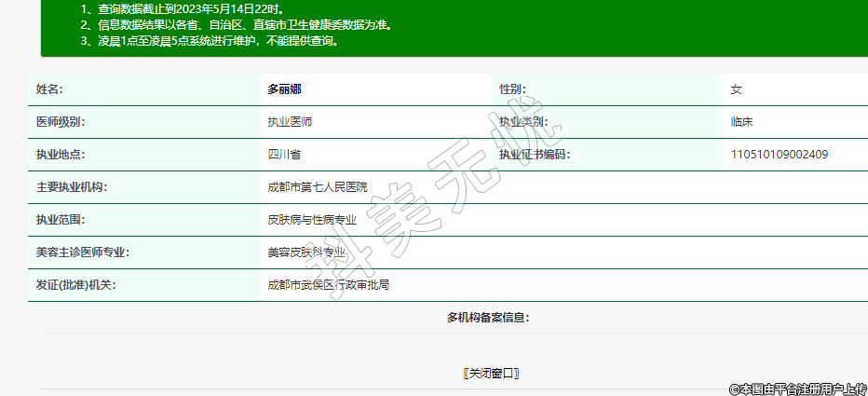Image resolution: width=868 pixels, height=396 pixels.
Task: Click the 多机构备案信息 heading
Action: point(488,318)
